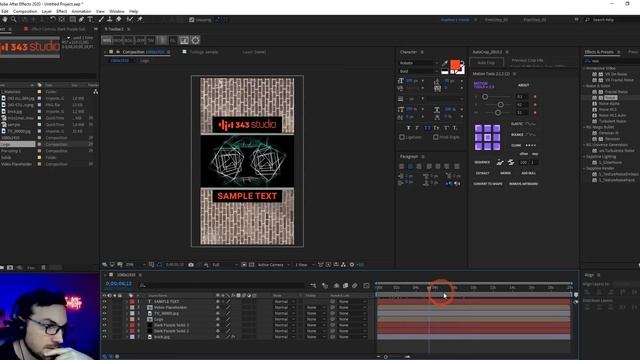This screenshot has width=640, height=360.
Task: Click the Faux Bold style icon
Action: [x=408, y=128]
